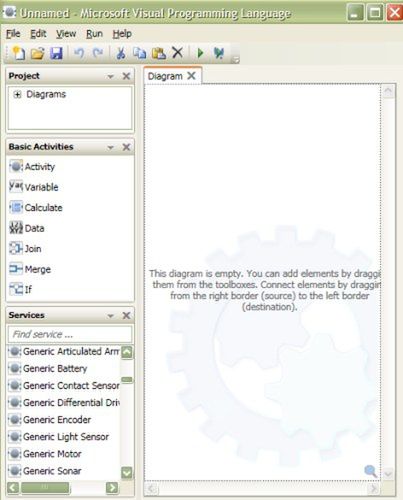Viewport: 403px width, 500px height.
Task: Open a project with the folder icon
Action: coord(37,53)
